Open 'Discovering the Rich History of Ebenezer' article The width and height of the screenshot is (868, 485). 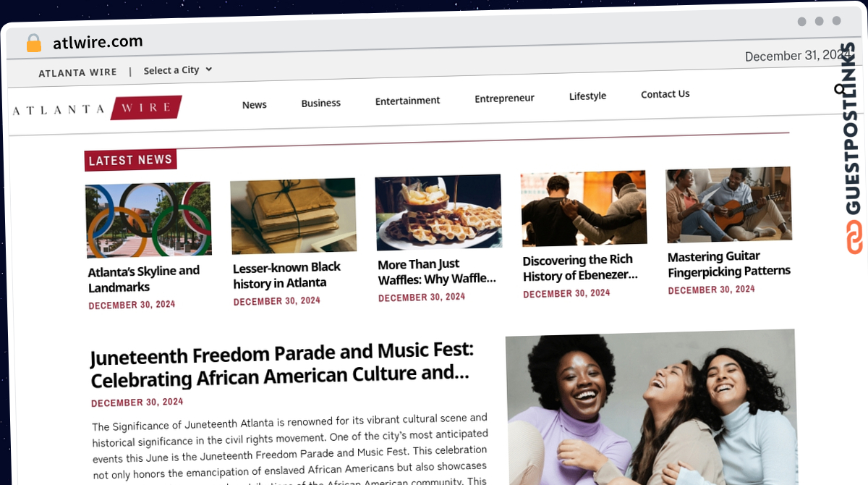coord(580,267)
